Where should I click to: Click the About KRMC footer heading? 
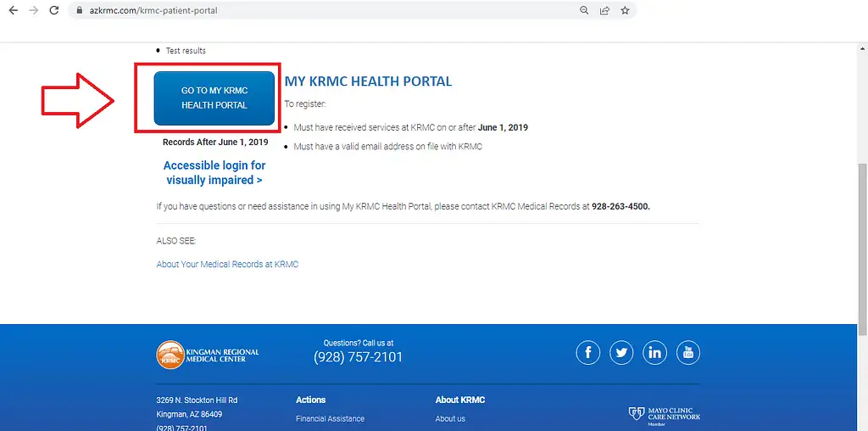(x=460, y=400)
